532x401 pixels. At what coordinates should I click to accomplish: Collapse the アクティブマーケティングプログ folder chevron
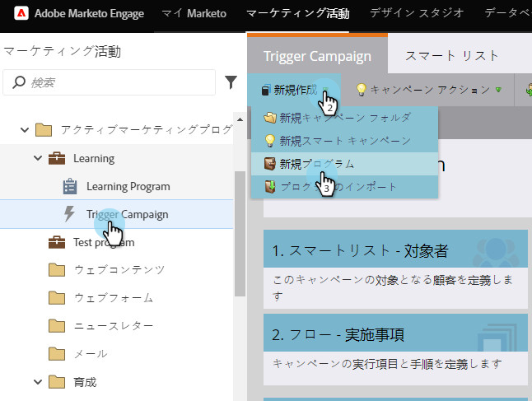25,129
